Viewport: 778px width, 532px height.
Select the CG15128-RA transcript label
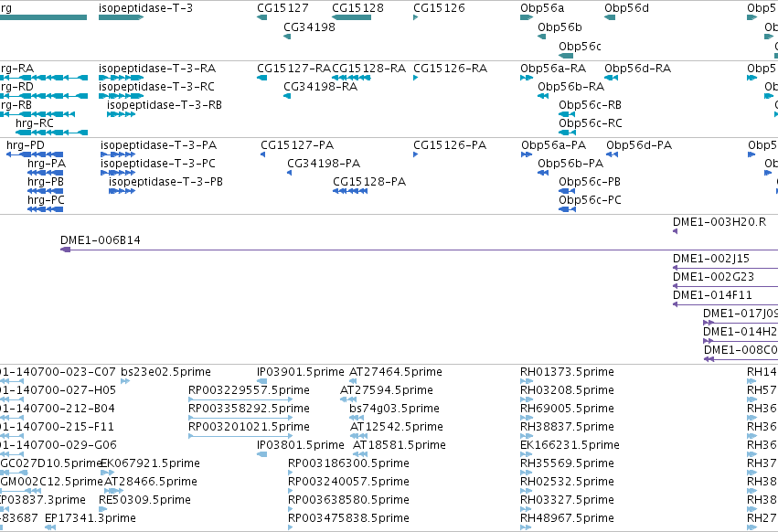[368, 68]
